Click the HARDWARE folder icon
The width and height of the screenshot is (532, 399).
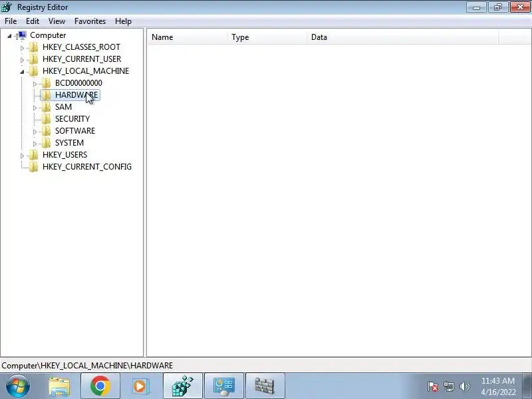coord(46,95)
